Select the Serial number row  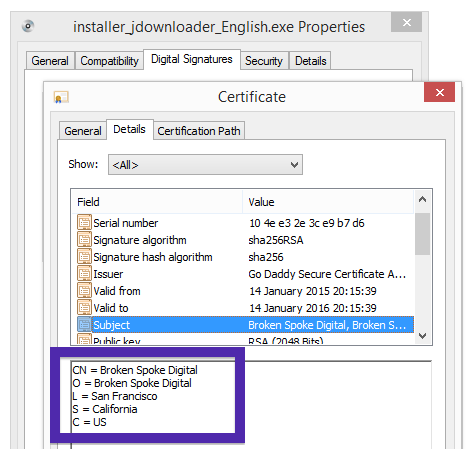coord(245,223)
